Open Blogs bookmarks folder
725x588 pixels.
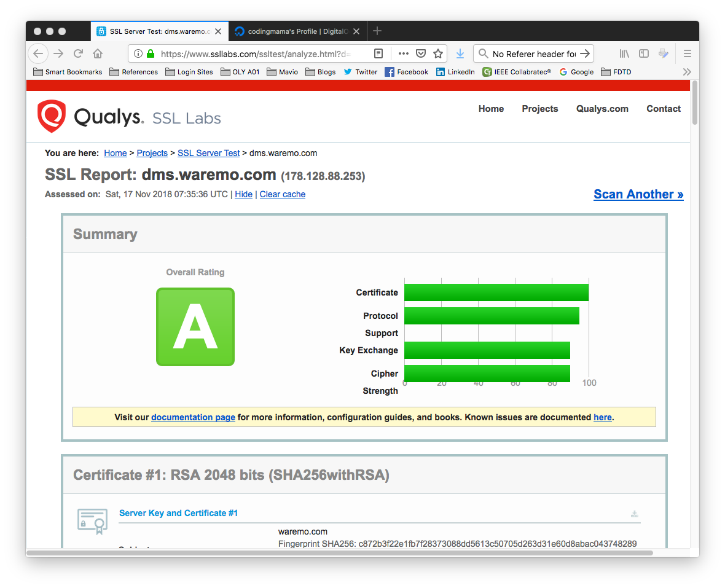click(321, 72)
